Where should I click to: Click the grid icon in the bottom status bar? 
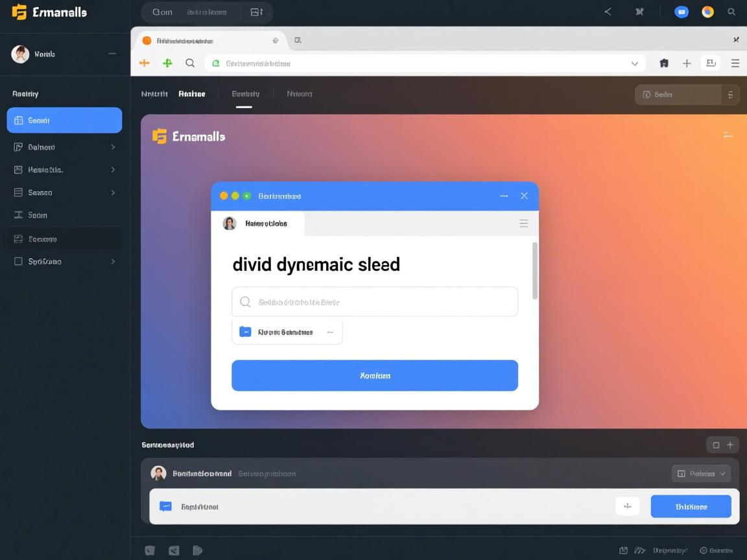(622, 550)
